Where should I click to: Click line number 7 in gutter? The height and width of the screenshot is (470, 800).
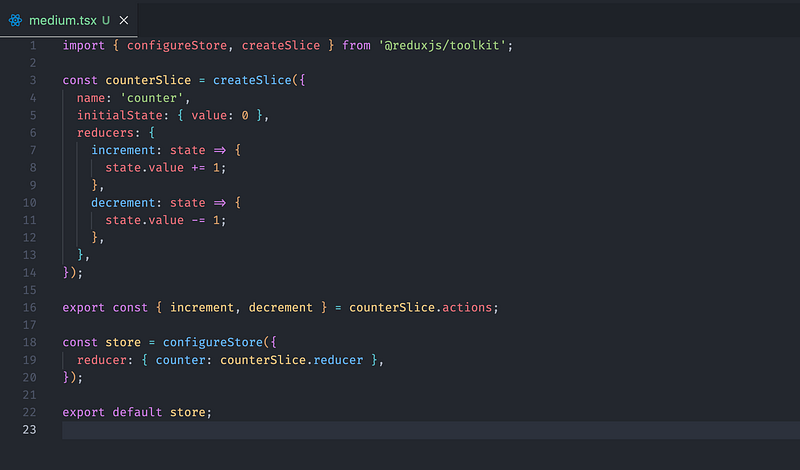[x=33, y=150]
